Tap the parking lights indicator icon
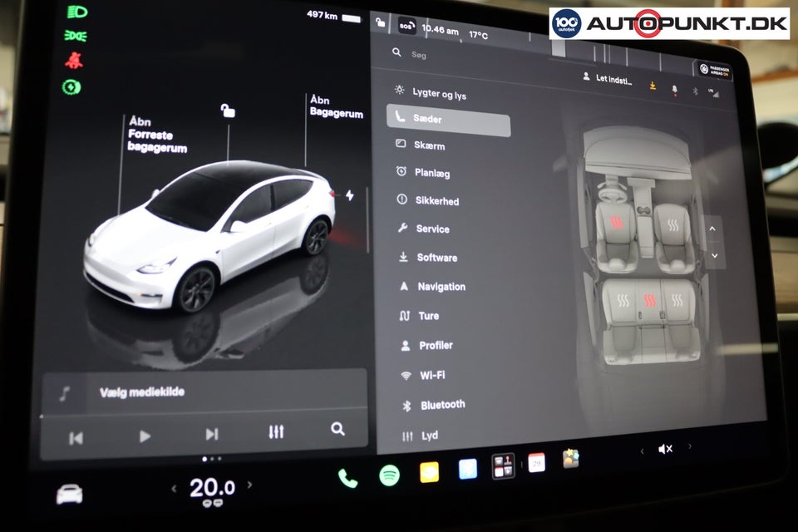The image size is (798, 532). (x=76, y=36)
